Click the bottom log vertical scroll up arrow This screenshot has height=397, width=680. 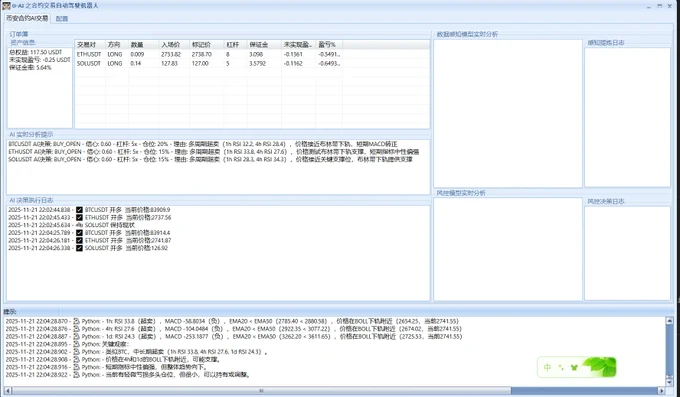[x=670, y=321]
